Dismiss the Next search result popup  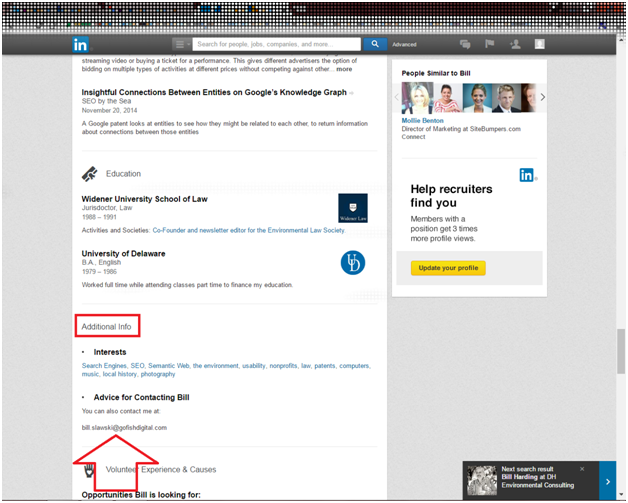pyautogui.click(x=582, y=469)
